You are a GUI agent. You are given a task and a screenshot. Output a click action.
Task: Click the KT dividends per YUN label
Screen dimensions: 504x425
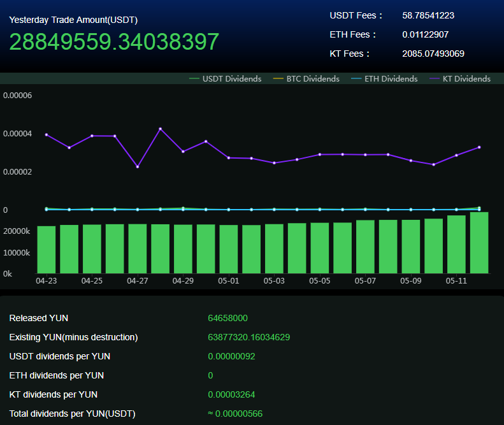(54, 394)
